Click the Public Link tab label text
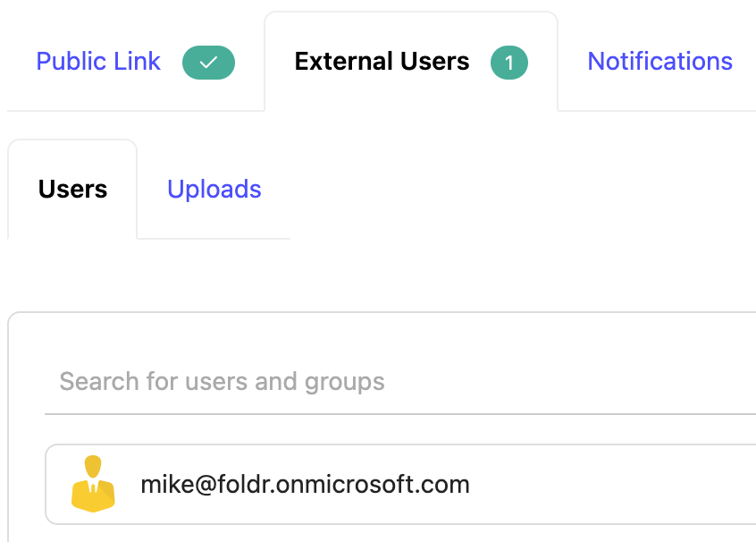The image size is (756, 542). pyautogui.click(x=98, y=62)
